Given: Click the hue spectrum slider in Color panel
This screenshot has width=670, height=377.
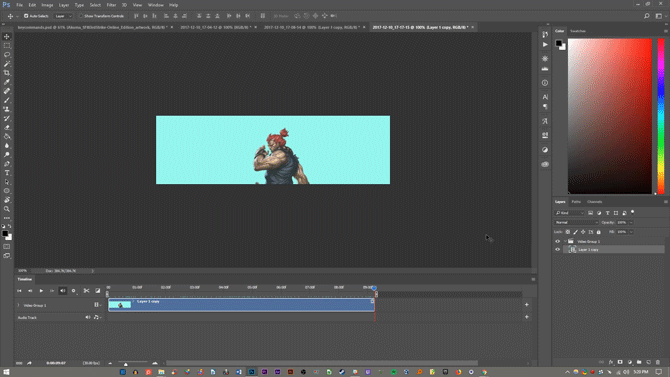Looking at the screenshot, I should (661, 116).
